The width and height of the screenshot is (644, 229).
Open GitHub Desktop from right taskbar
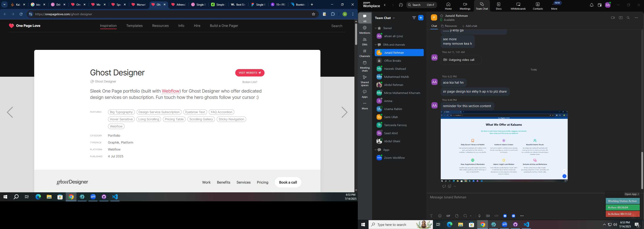click(x=515, y=225)
